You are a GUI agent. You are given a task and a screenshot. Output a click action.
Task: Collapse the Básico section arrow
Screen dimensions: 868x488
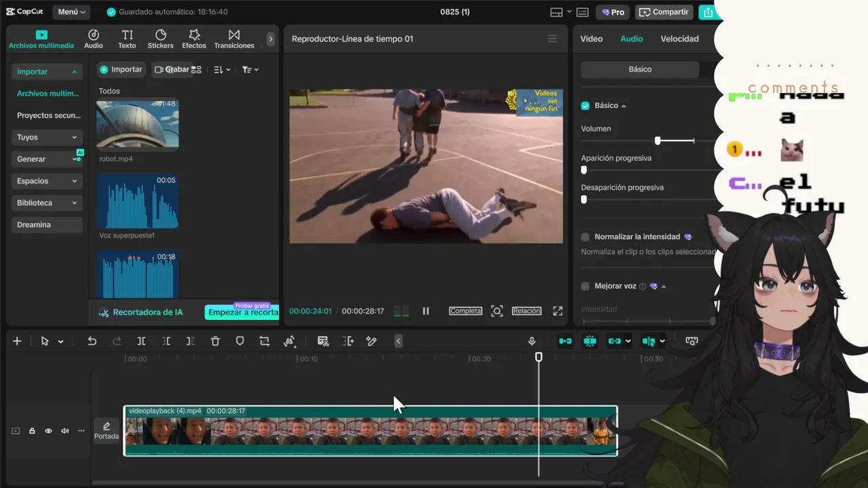tap(624, 106)
